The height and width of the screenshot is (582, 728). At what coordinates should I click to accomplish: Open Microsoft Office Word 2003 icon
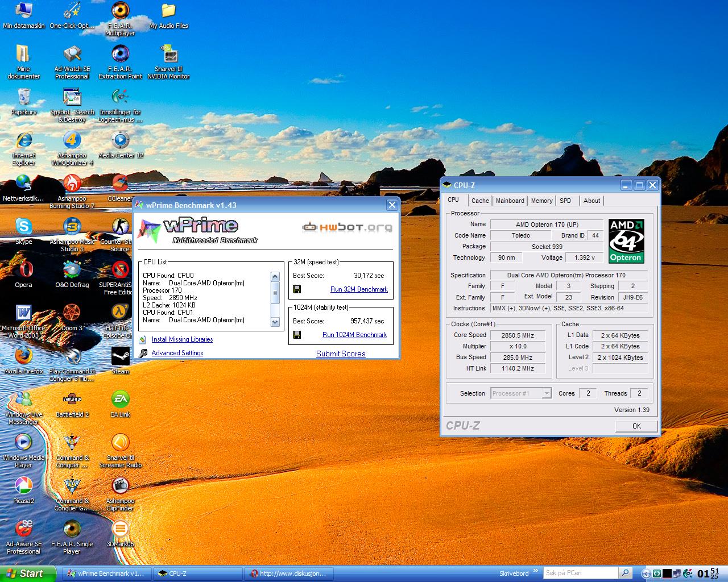pos(23,313)
